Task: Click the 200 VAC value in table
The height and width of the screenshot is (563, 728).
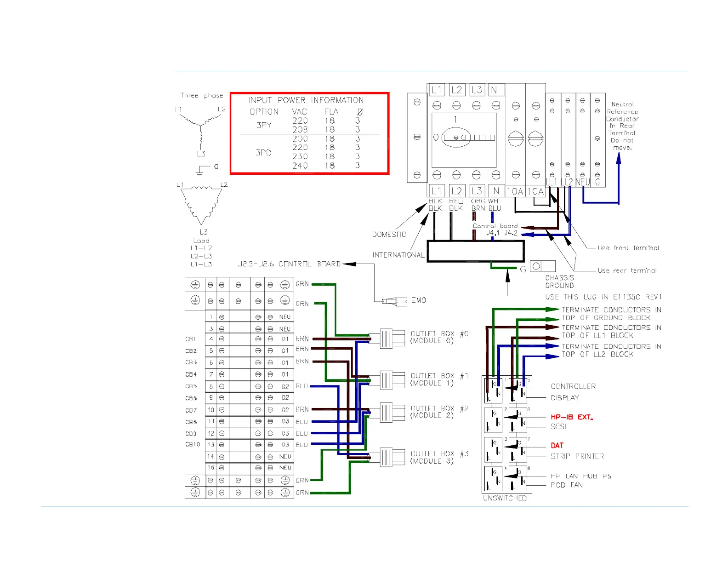Action: pos(300,138)
